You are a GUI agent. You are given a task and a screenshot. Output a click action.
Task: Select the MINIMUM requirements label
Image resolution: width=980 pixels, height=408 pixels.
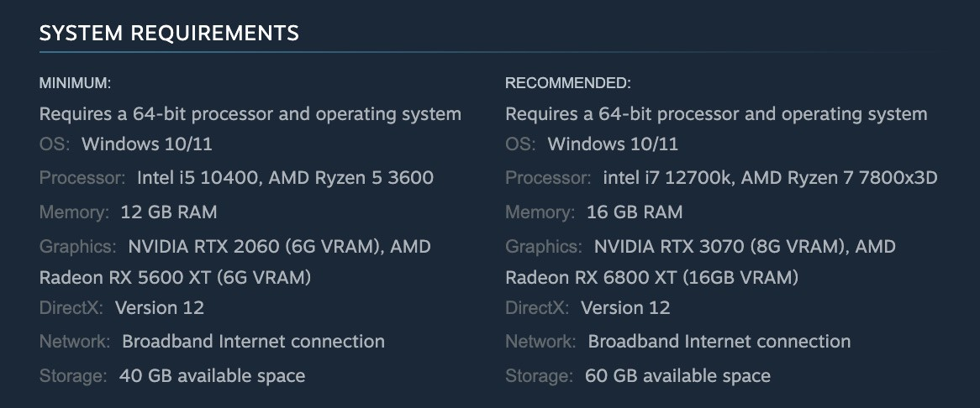(75, 83)
